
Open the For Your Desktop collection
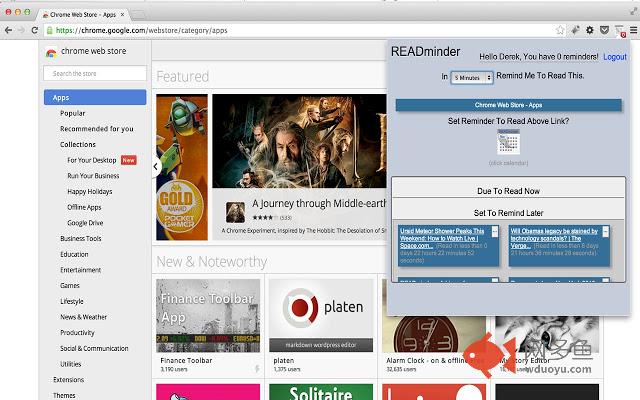(92, 160)
